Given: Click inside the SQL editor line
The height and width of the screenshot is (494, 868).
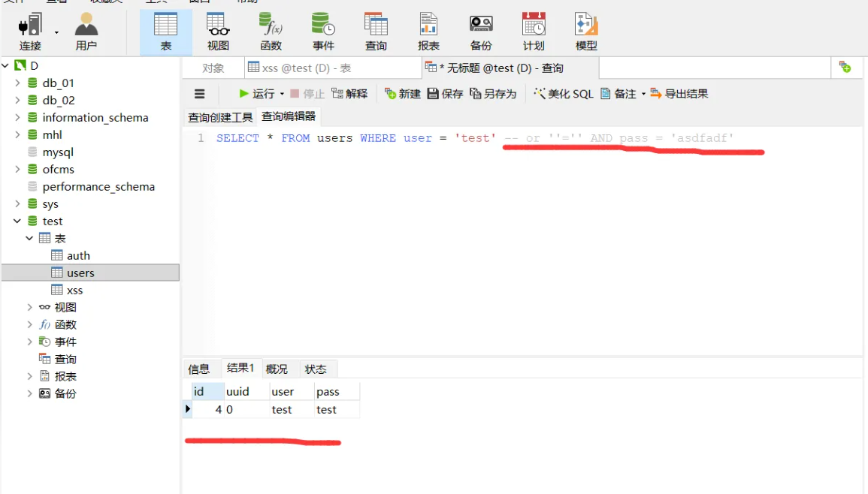Looking at the screenshot, I should coord(376,137).
